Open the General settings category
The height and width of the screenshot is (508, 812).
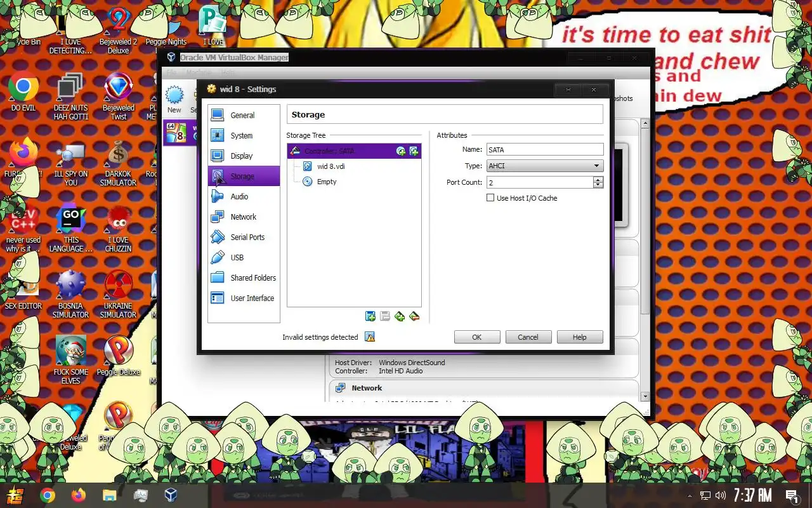(244, 115)
